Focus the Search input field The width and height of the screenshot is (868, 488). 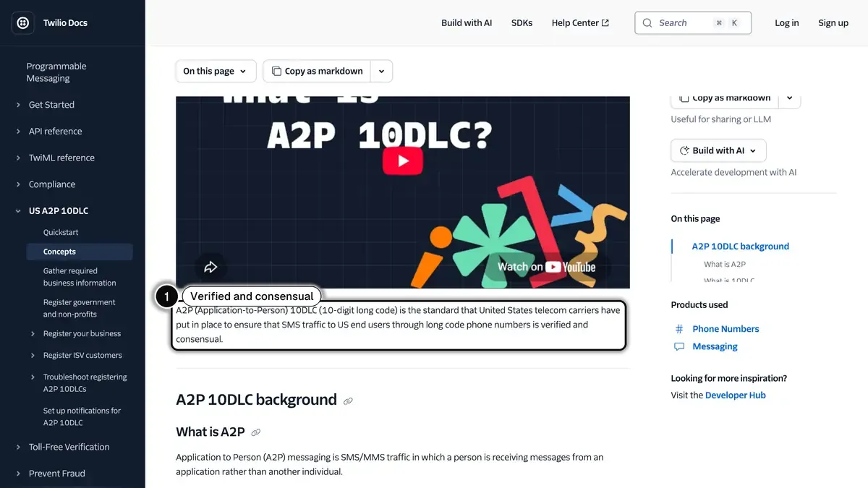tap(693, 23)
